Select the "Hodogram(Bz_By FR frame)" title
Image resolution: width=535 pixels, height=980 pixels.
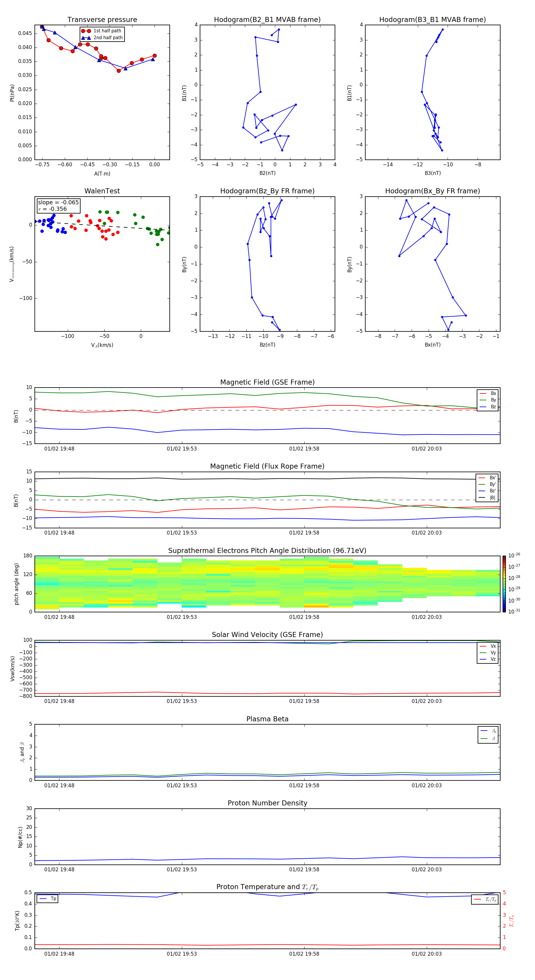[x=267, y=191]
